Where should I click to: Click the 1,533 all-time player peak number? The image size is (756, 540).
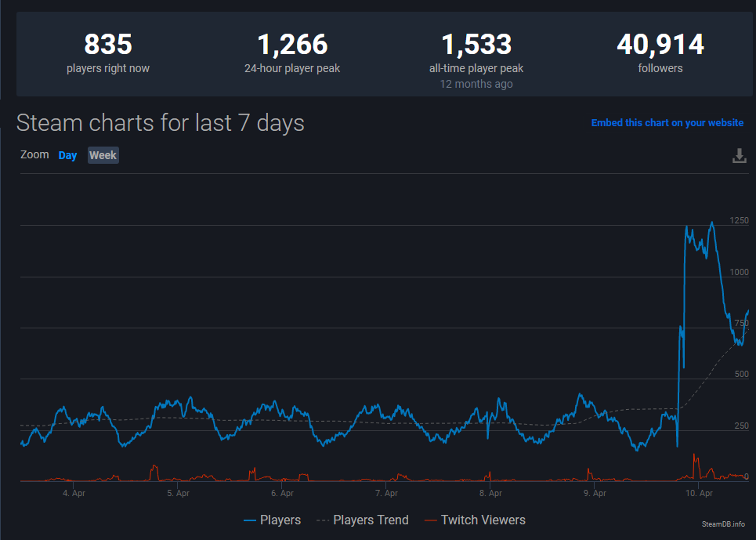[x=476, y=45]
